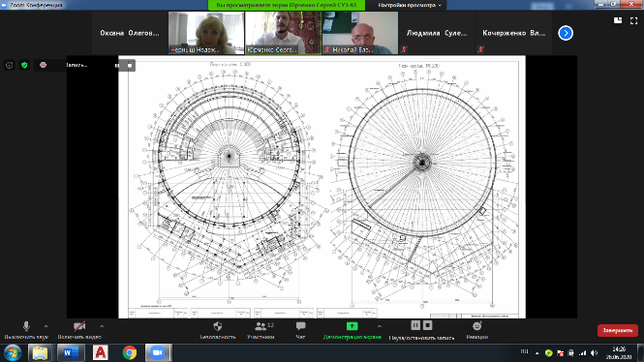Click the green Share Screen icon
Screen dimensions: 644x362
tap(352, 326)
